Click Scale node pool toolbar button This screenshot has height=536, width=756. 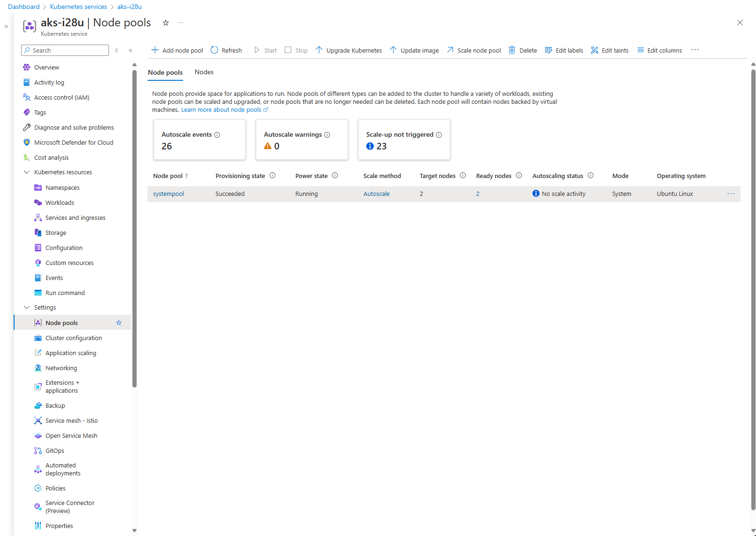pyautogui.click(x=474, y=50)
